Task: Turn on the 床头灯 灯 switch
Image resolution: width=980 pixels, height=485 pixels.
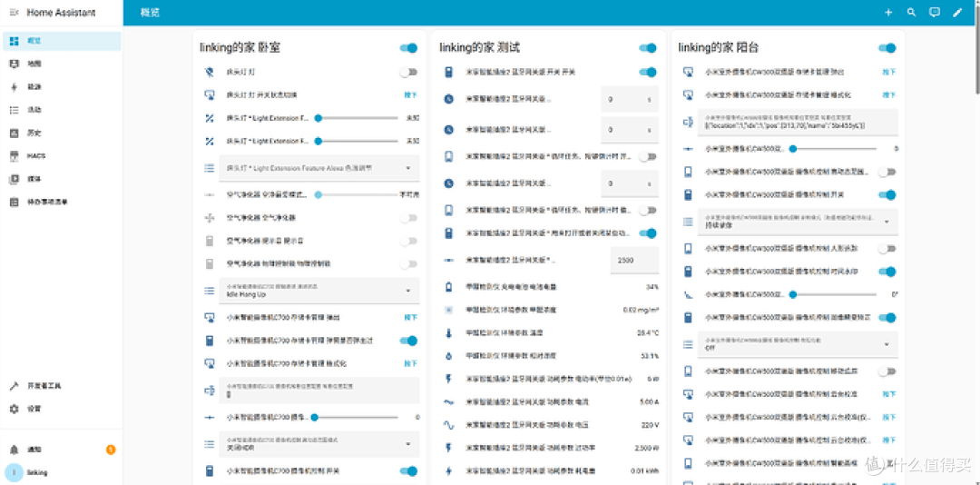Action: [408, 72]
